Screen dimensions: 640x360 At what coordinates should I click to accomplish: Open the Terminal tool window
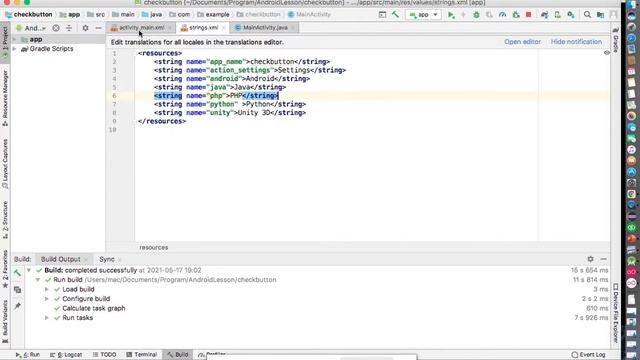[x=142, y=355]
